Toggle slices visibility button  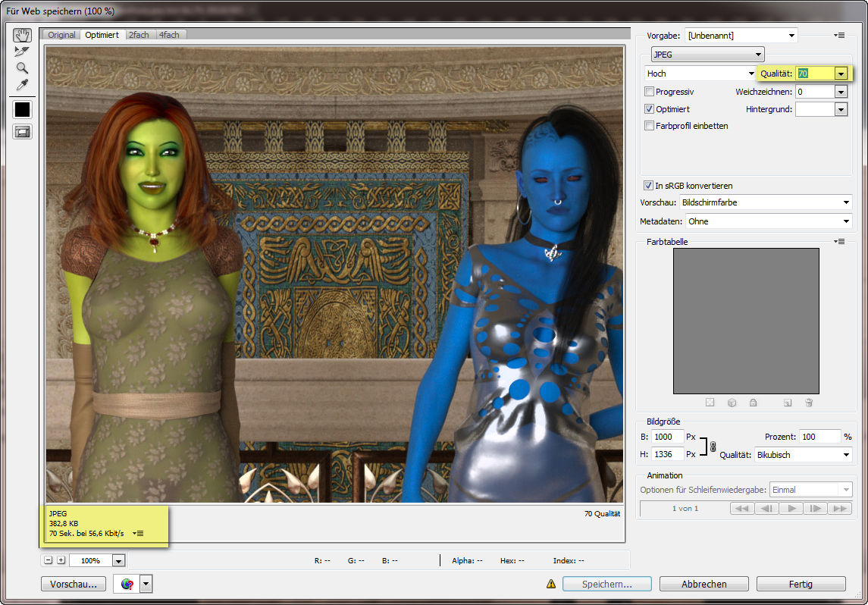point(22,132)
